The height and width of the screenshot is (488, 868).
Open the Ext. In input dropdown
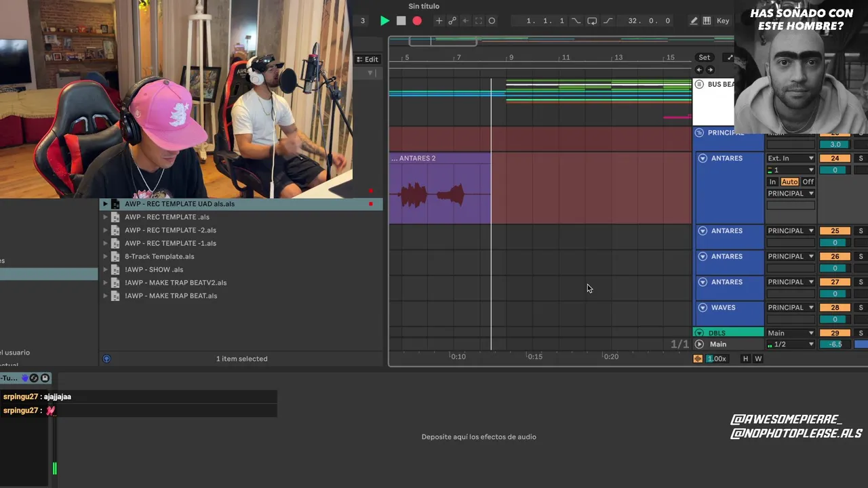click(x=791, y=158)
